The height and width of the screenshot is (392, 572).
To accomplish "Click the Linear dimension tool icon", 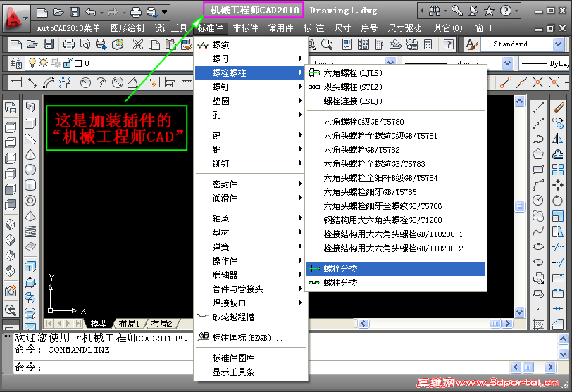I will 15,83.
